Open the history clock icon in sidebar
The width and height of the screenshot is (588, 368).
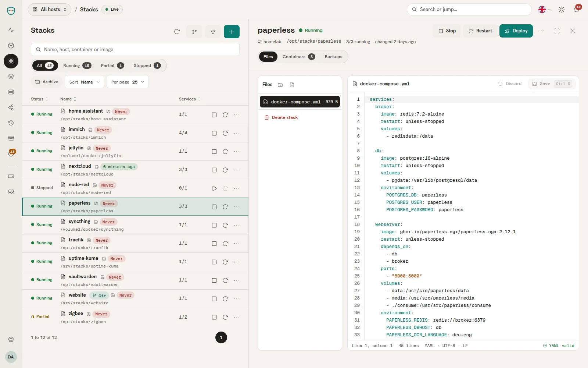(x=11, y=123)
